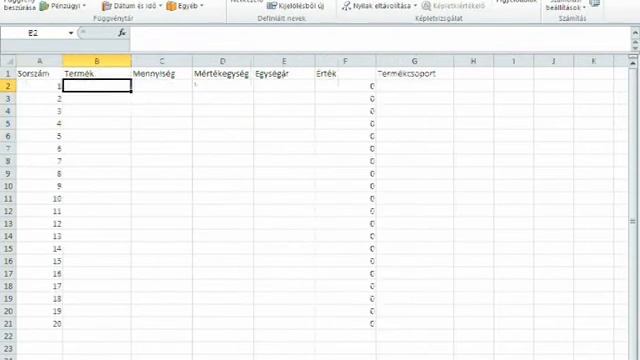640x360 pixels.
Task: Click cell A16 containing 15
Action: (x=39, y=261)
